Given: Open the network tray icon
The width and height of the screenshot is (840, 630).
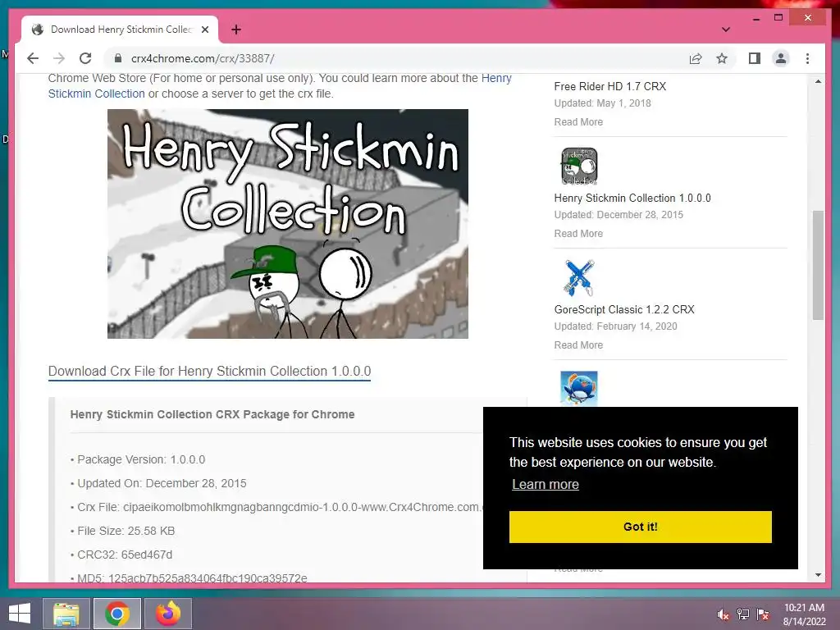Looking at the screenshot, I should pyautogui.click(x=743, y=614).
